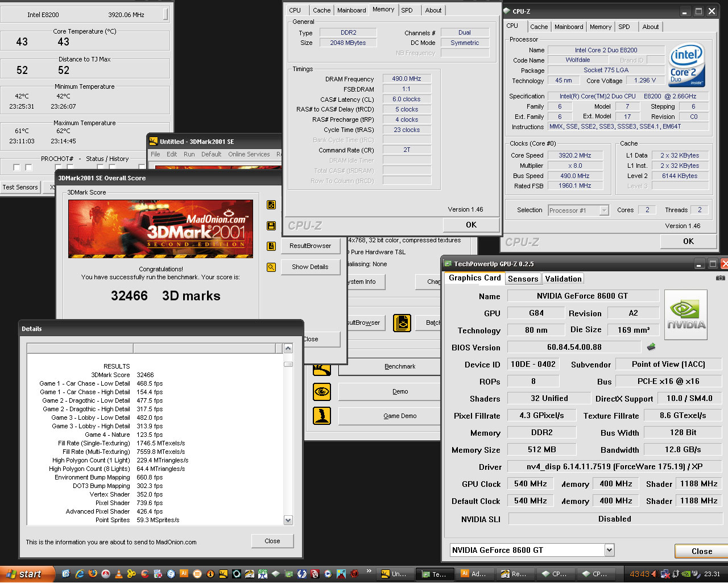Open Internet Explorer from the quick launch bar
The image size is (728, 583).
(79, 574)
